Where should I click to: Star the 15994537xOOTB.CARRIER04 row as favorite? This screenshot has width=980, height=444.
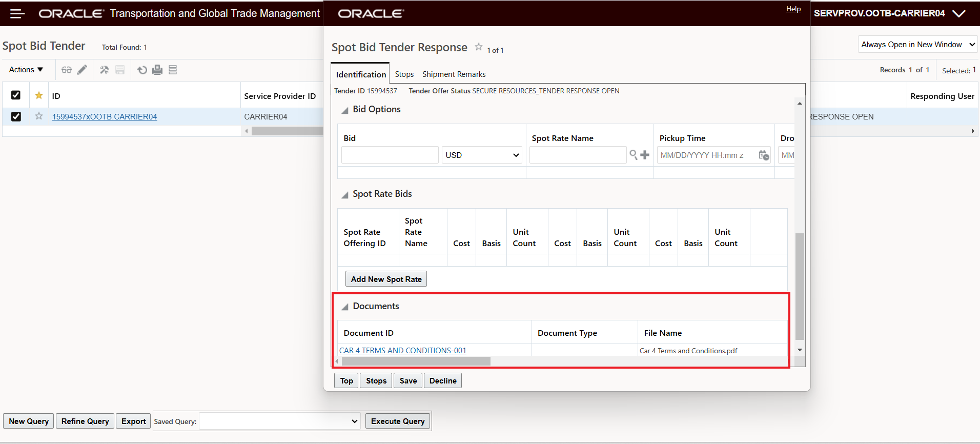(x=39, y=116)
